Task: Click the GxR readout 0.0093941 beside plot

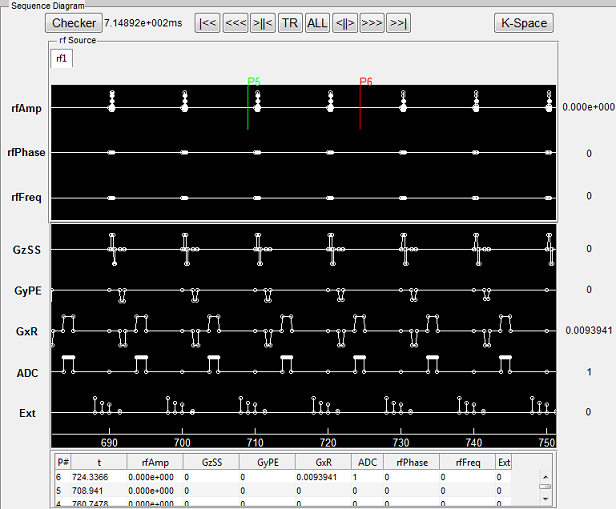Action: point(588,331)
